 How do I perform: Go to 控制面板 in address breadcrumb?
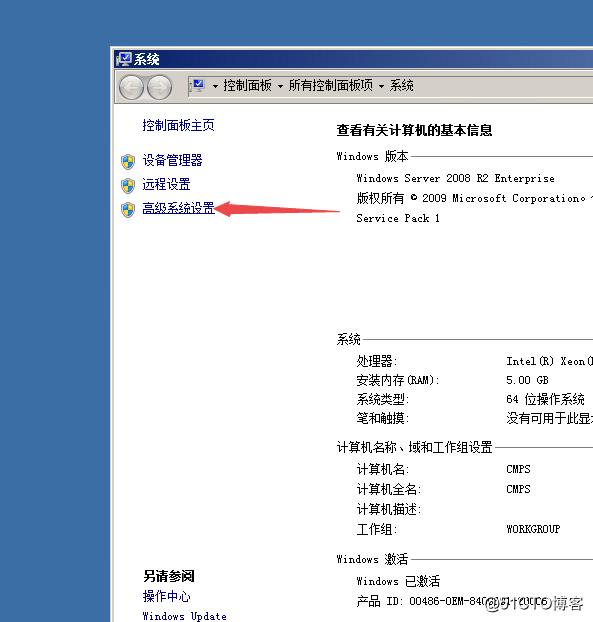[248, 85]
